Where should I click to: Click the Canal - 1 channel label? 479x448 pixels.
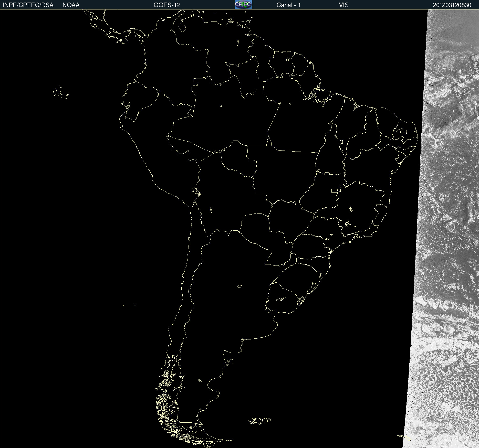289,5
